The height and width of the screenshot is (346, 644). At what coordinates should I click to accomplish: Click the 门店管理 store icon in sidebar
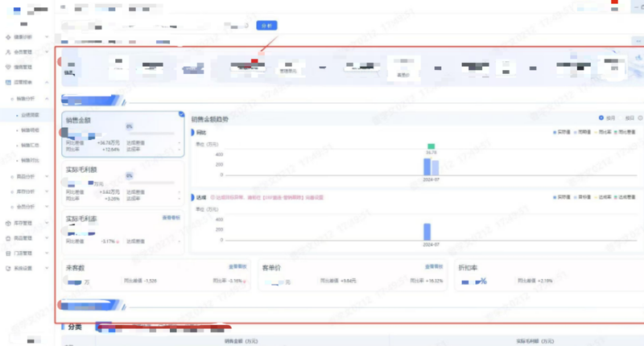click(x=8, y=253)
